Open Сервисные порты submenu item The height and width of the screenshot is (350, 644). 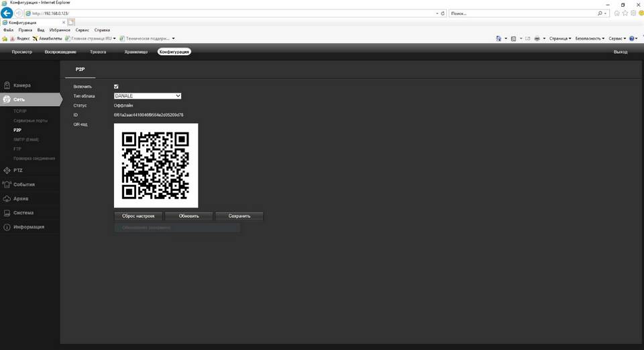click(x=30, y=120)
